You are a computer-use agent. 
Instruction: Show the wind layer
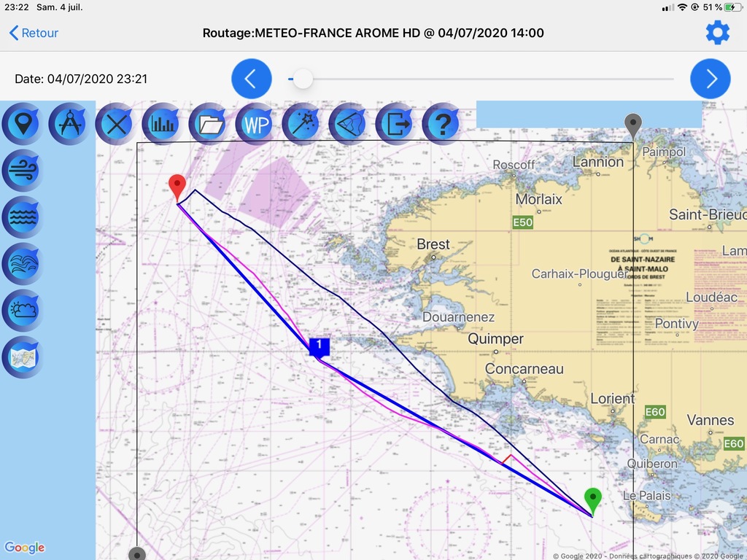click(x=23, y=171)
